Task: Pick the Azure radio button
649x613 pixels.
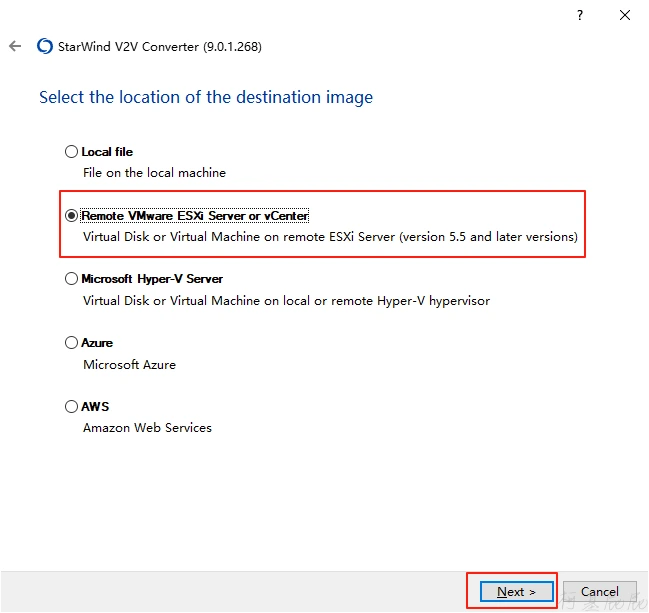Action: coord(71,343)
